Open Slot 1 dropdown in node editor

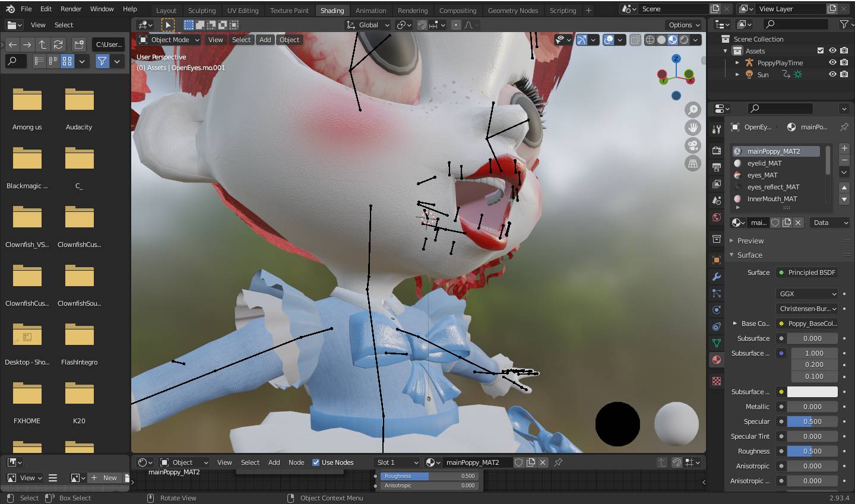pos(397,462)
